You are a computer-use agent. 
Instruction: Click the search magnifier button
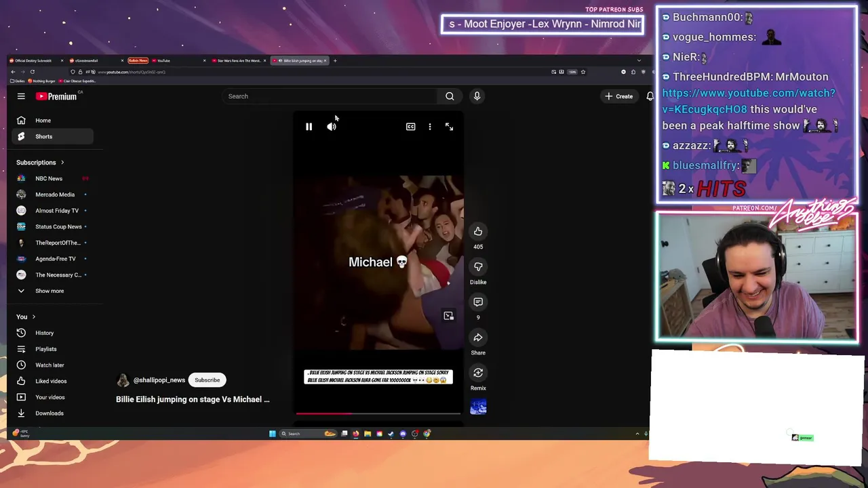click(450, 96)
